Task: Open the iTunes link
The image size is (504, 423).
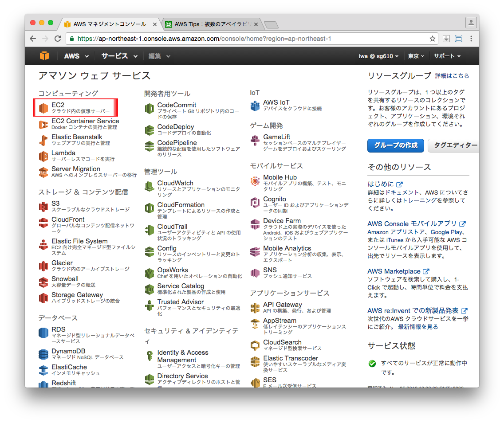Action: [395, 240]
